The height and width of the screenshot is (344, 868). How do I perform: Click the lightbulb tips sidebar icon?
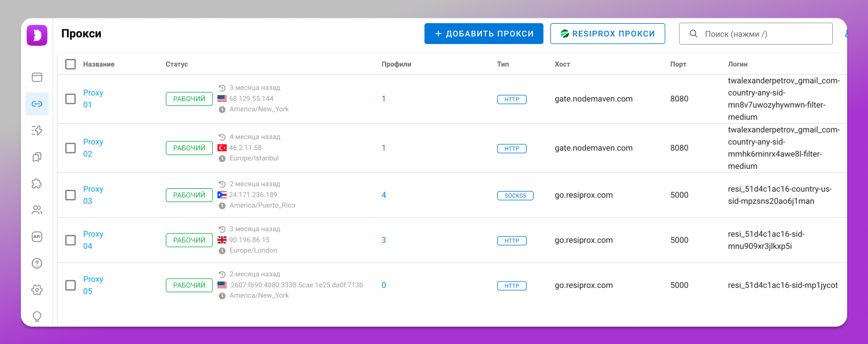click(x=37, y=317)
